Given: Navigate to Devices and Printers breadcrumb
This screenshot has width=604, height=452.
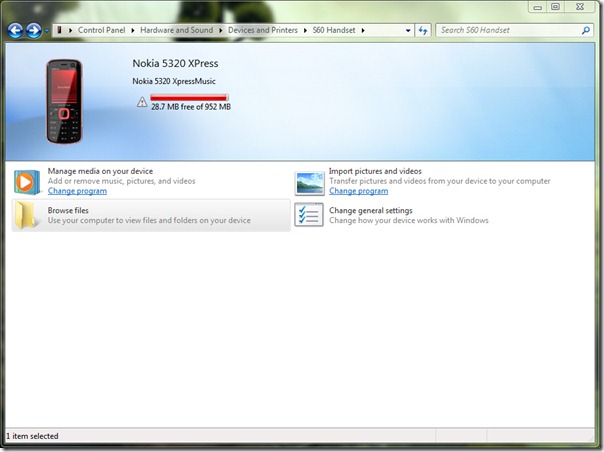Looking at the screenshot, I should [x=264, y=30].
